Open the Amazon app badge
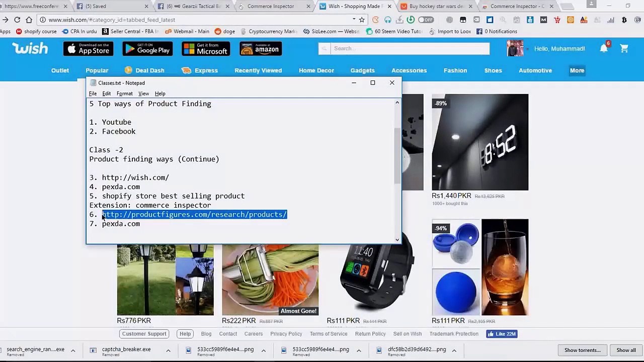 (x=261, y=49)
